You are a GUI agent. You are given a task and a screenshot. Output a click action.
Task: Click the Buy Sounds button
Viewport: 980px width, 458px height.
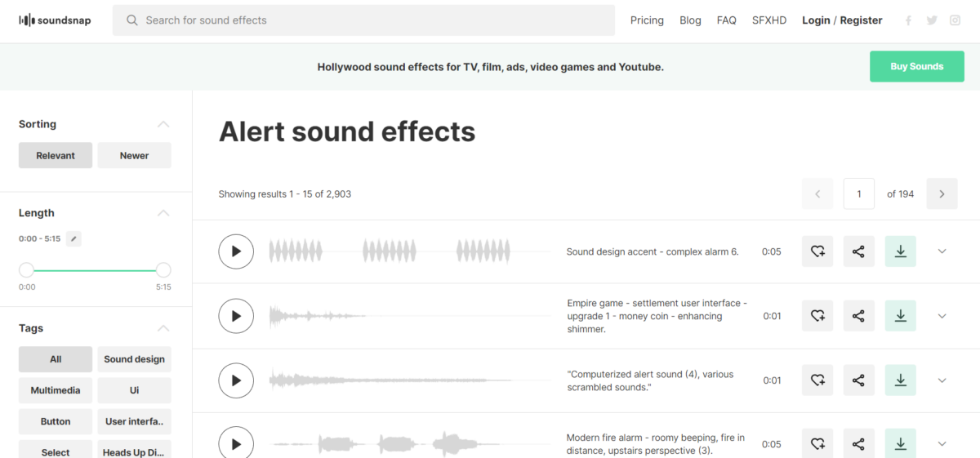coord(916,66)
